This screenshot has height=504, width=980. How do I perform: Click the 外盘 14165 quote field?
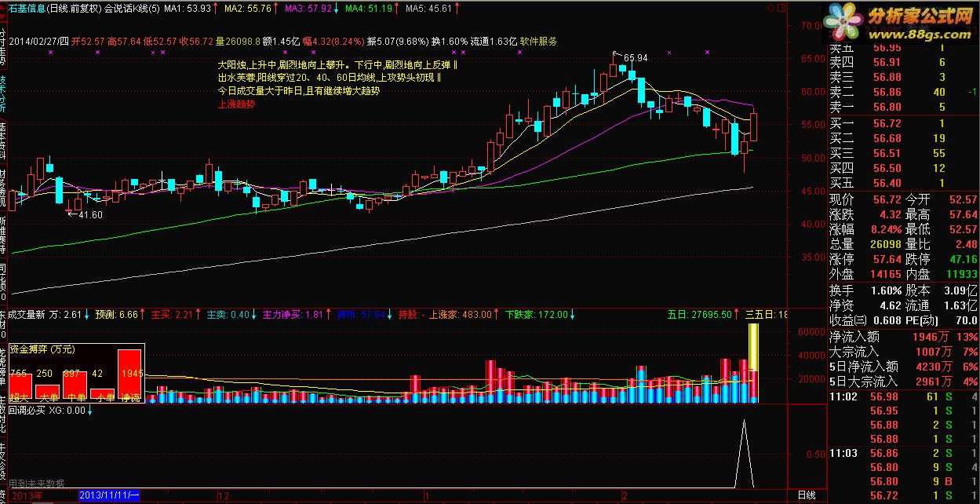pos(865,274)
